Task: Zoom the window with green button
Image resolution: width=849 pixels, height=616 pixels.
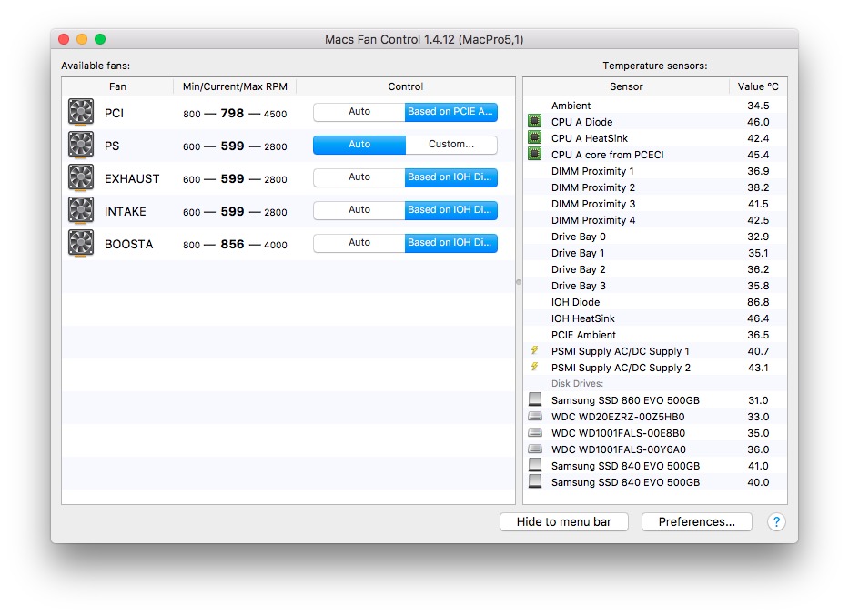Action: click(100, 39)
